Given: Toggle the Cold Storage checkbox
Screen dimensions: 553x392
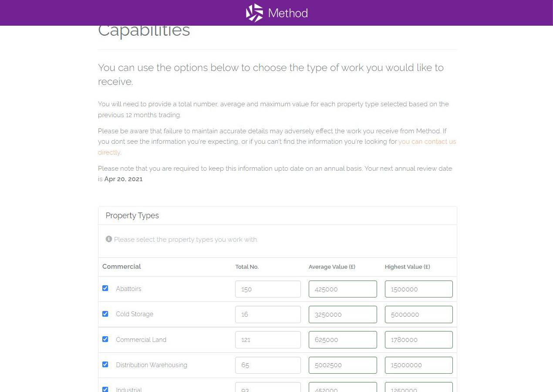Looking at the screenshot, I should click(x=105, y=314).
